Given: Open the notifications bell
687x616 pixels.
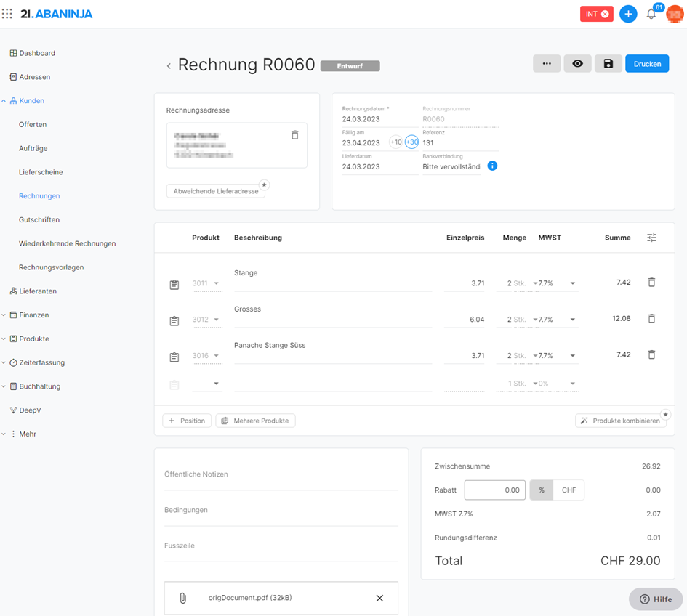Looking at the screenshot, I should [x=651, y=14].
